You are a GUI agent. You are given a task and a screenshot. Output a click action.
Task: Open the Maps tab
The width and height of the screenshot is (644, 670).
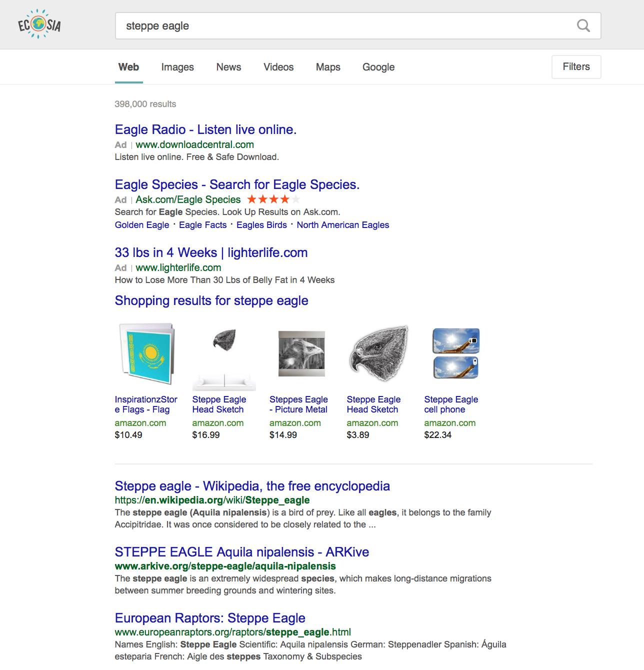click(x=328, y=67)
